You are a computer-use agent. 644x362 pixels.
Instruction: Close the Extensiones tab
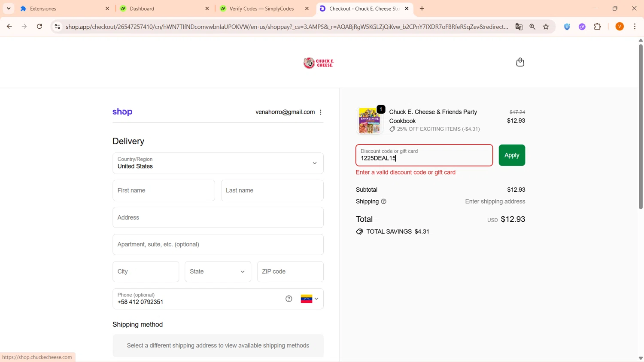click(x=107, y=9)
